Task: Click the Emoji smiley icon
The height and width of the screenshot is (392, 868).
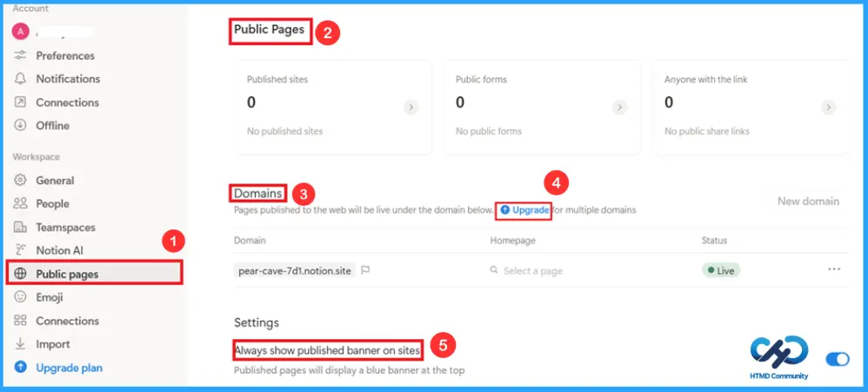Action: pos(21,297)
